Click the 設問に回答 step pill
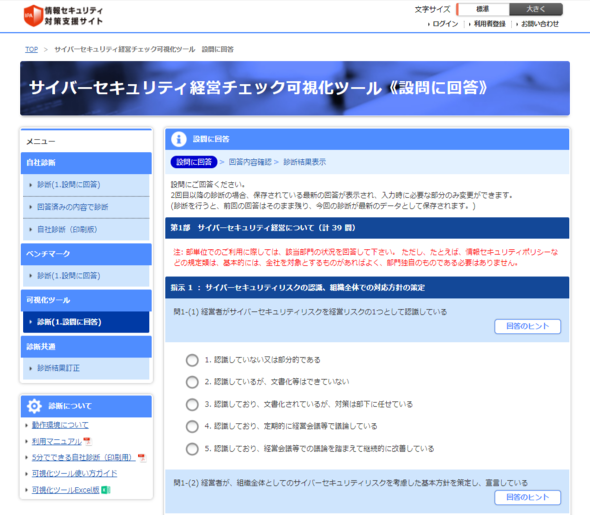The height and width of the screenshot is (515, 590). coord(194,162)
